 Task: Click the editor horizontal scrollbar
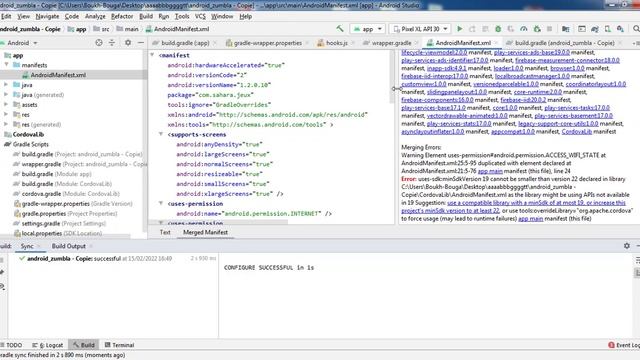218,222
